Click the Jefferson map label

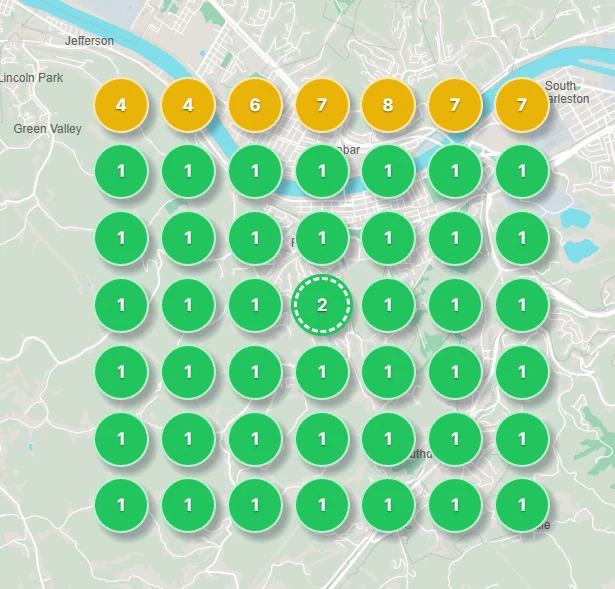[89, 41]
